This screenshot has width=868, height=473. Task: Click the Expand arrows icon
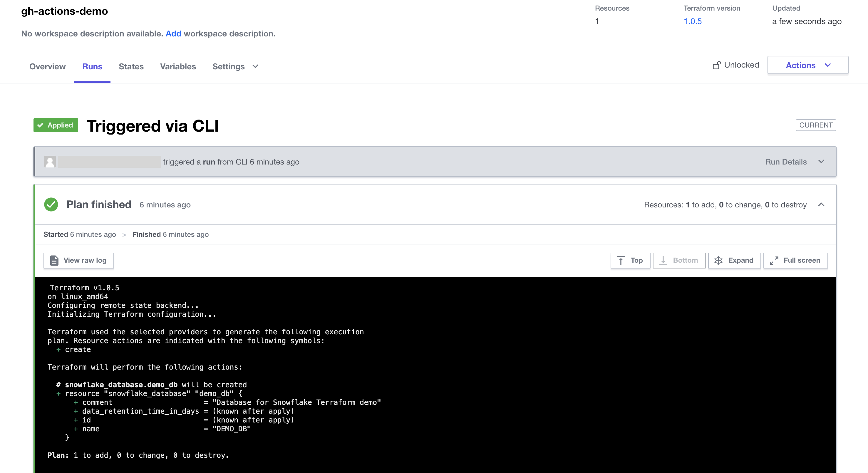tap(718, 260)
